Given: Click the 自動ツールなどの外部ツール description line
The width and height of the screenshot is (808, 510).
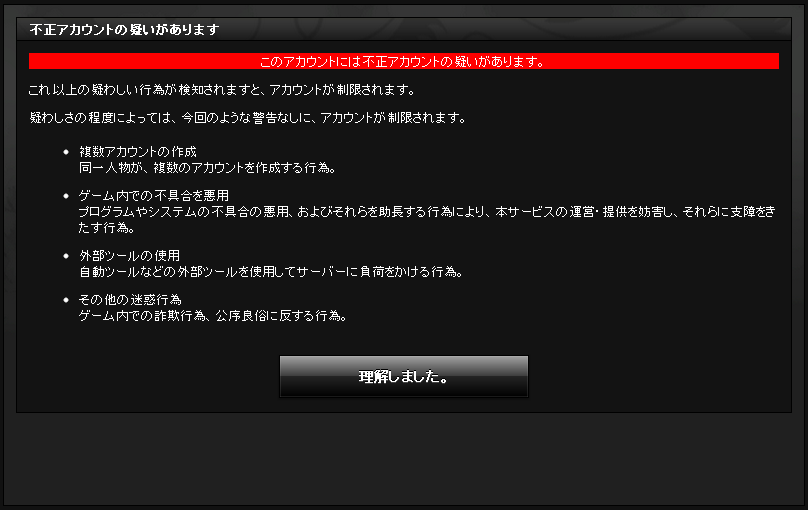Looking at the screenshot, I should coord(271,271).
